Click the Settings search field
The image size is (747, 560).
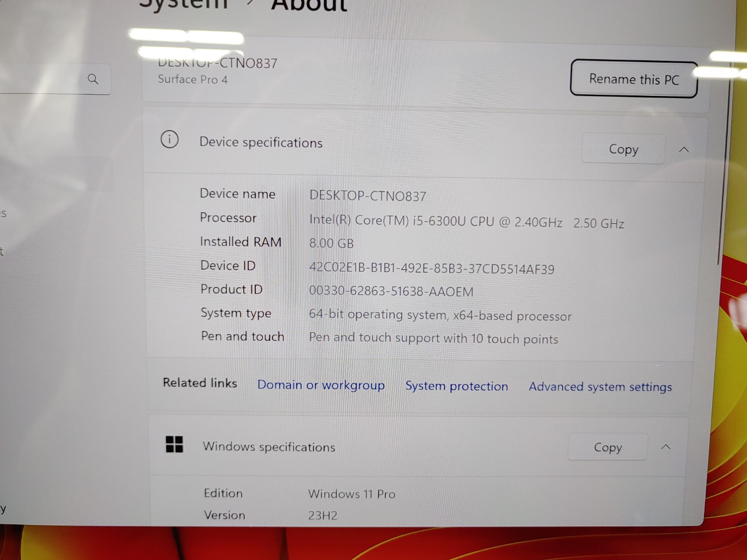(x=55, y=79)
